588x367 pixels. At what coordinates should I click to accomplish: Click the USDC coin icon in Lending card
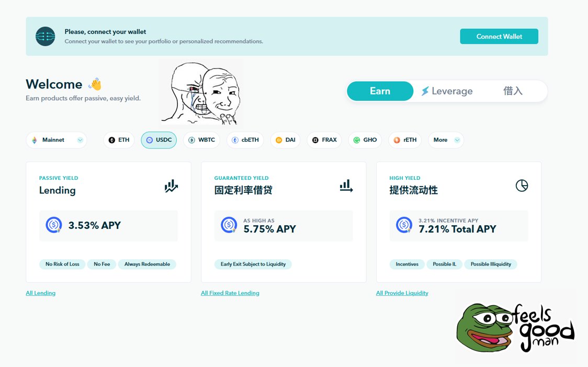54,225
